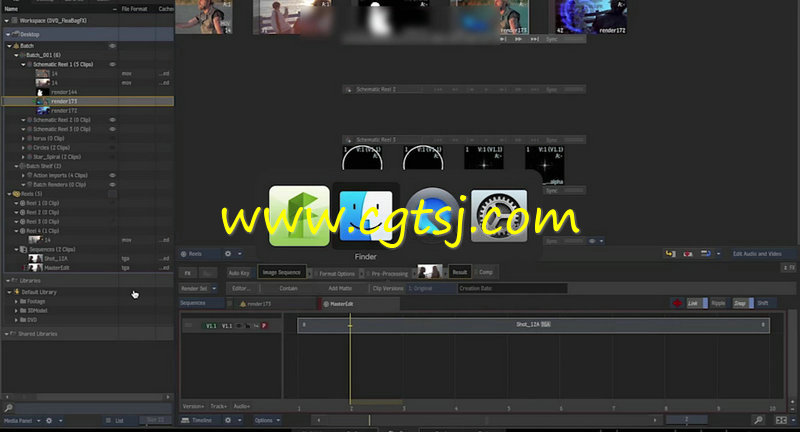Select the MasterEdit sequence in tree

[x=88, y=267]
